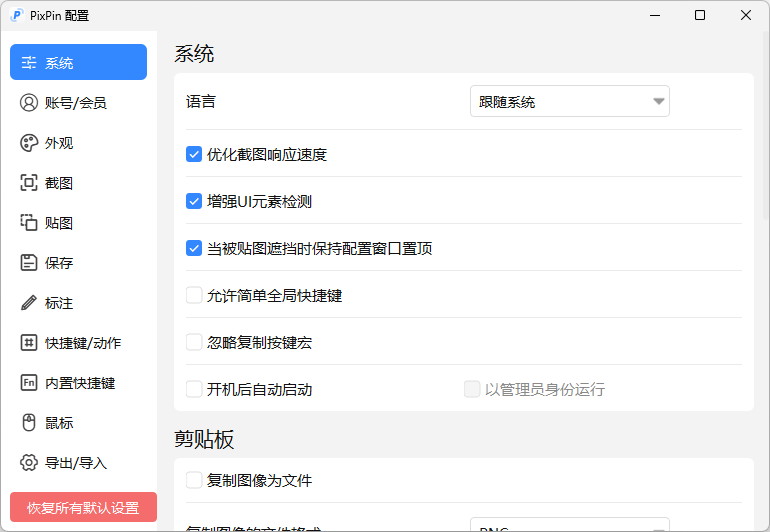This screenshot has height=532, width=770.
Task: Switch to the 内置快捷键 tab
Action: click(80, 383)
